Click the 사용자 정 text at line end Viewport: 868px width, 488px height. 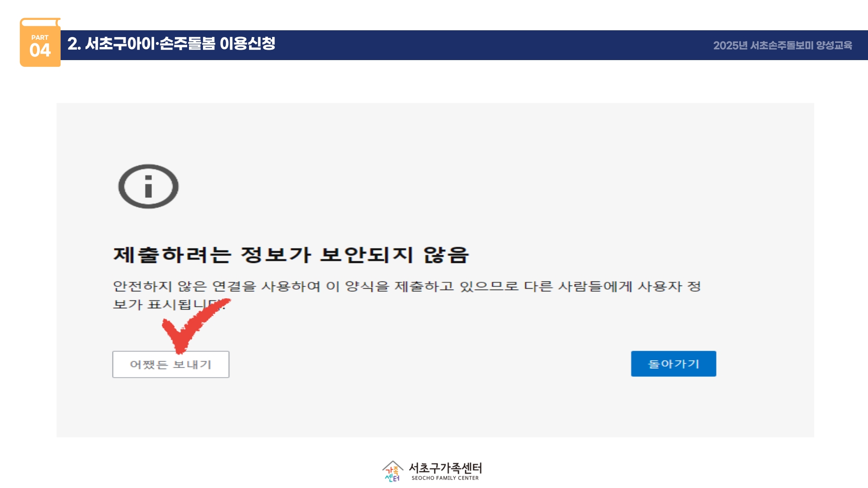669,286
